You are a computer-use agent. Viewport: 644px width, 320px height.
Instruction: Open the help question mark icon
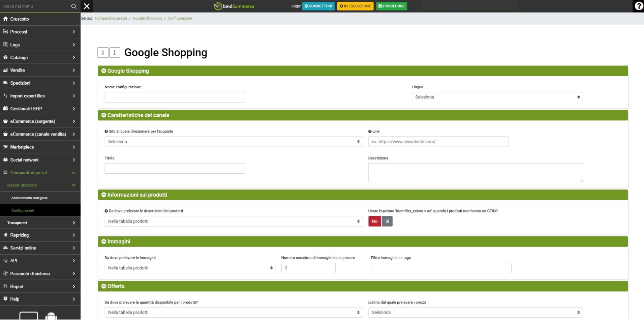(x=638, y=6)
